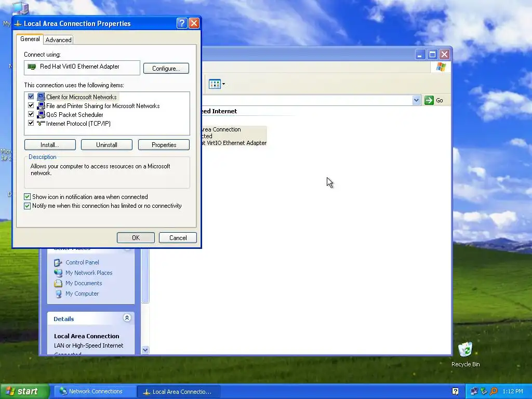This screenshot has width=532, height=399.
Task: Select the Internet Protocol (TCP/IP) row text
Action: click(78, 124)
